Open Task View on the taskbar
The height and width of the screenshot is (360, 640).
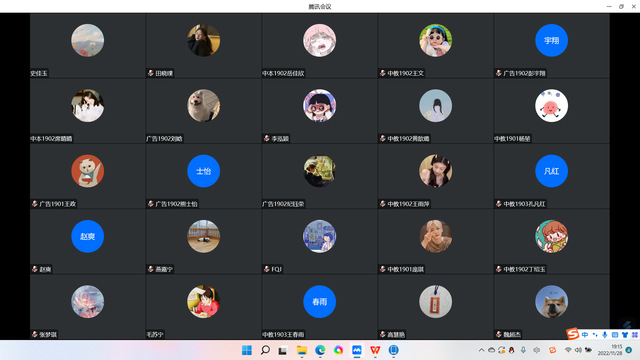pyautogui.click(x=282, y=350)
